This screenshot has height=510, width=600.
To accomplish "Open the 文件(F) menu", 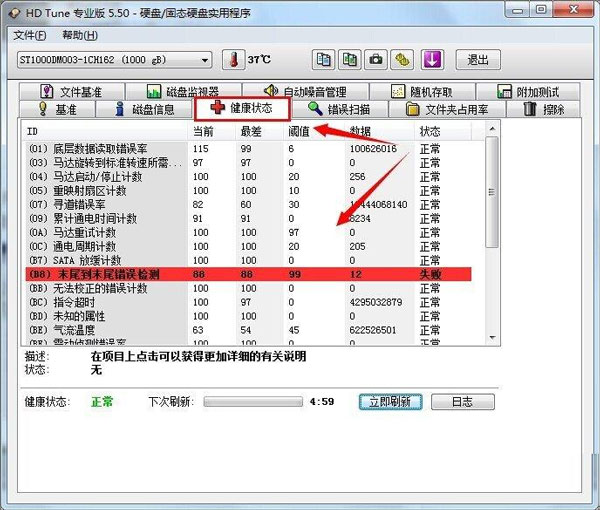I will click(x=30, y=36).
